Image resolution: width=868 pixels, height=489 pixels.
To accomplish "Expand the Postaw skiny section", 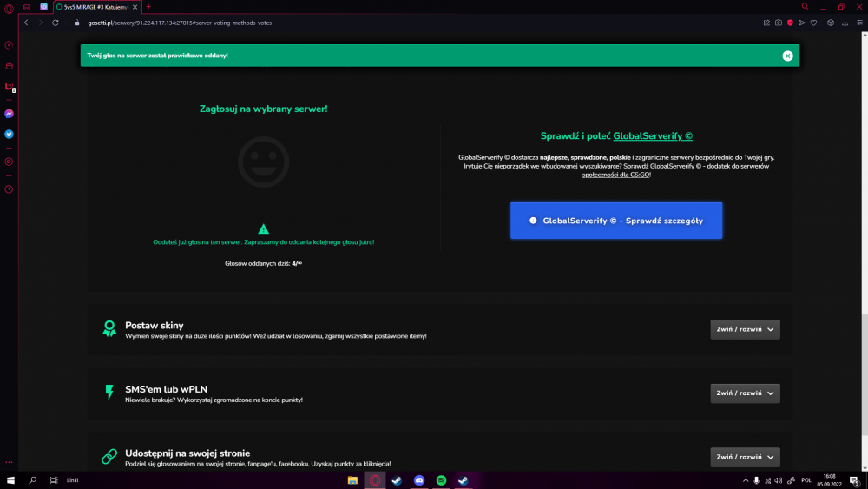I will [x=745, y=329].
